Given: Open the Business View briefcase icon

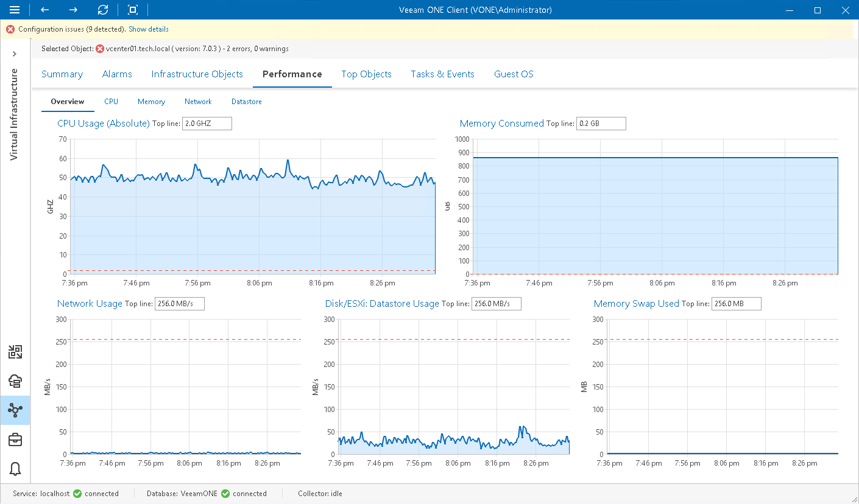Looking at the screenshot, I should (15, 439).
